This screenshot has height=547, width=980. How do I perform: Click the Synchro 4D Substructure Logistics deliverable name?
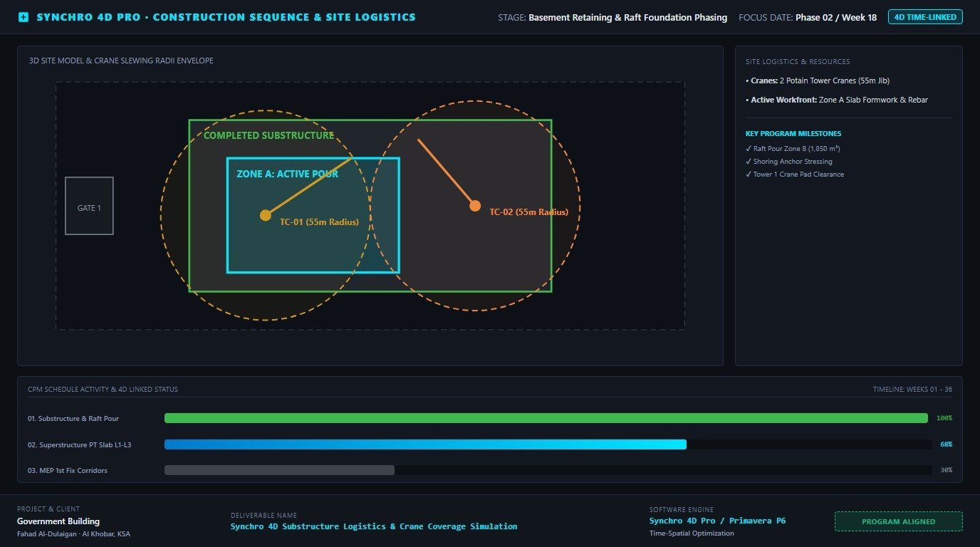[x=374, y=526]
